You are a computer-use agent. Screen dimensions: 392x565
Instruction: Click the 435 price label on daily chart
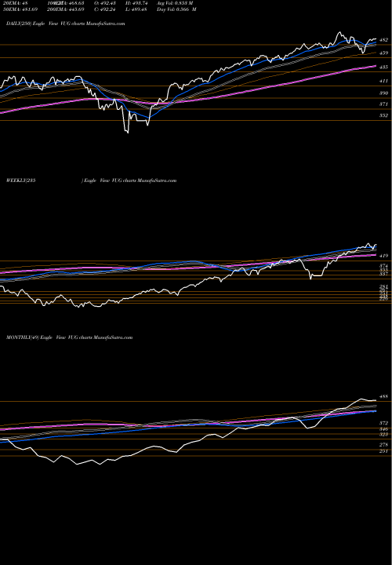(383, 67)
